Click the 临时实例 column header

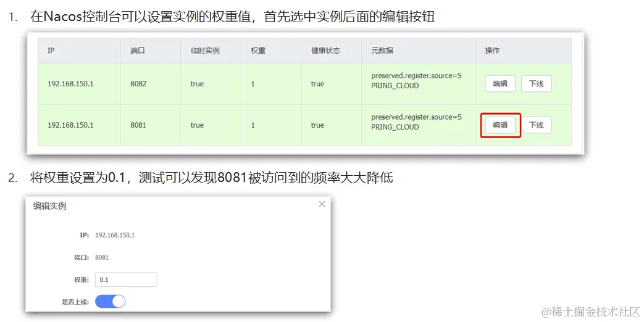(x=205, y=51)
